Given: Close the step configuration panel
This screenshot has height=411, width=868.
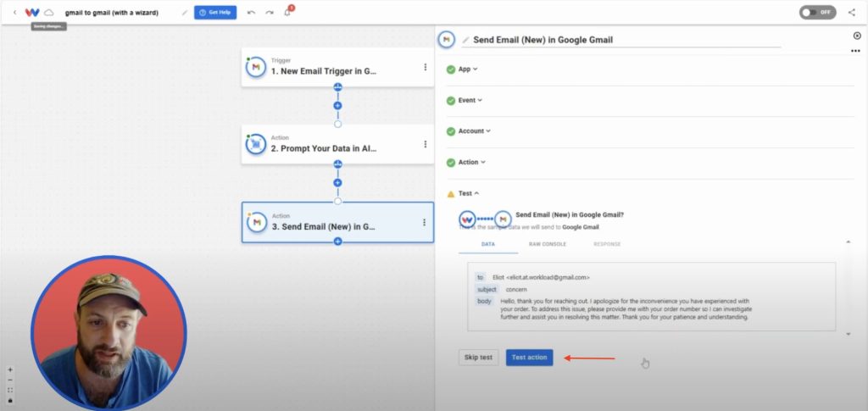Looking at the screenshot, I should click(x=858, y=36).
